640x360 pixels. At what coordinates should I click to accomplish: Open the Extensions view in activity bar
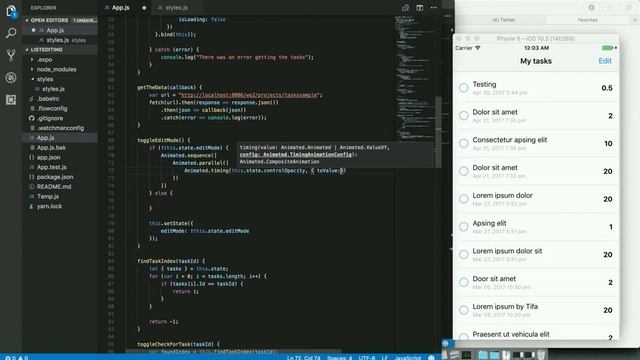click(x=11, y=100)
